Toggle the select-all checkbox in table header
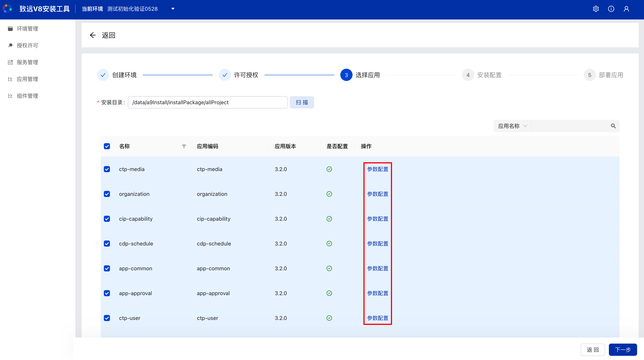 point(107,146)
